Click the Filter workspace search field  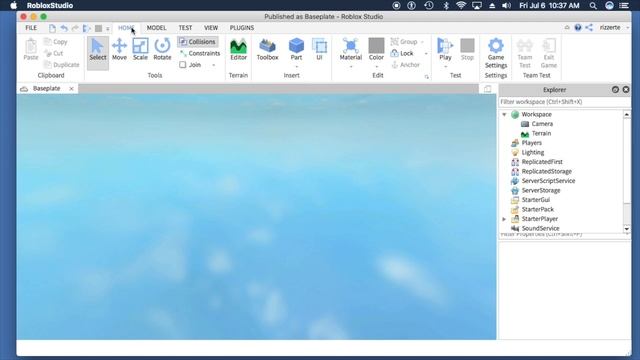pyautogui.click(x=564, y=102)
